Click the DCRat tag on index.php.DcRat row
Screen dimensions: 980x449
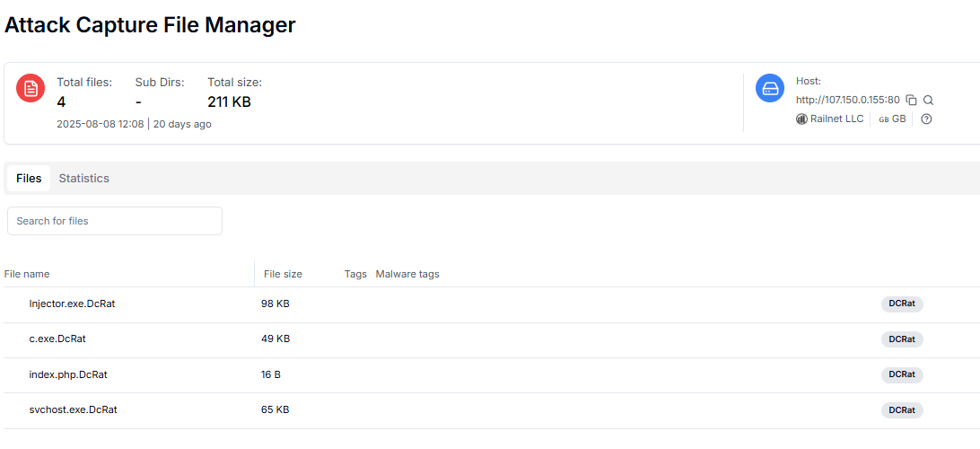(x=902, y=374)
